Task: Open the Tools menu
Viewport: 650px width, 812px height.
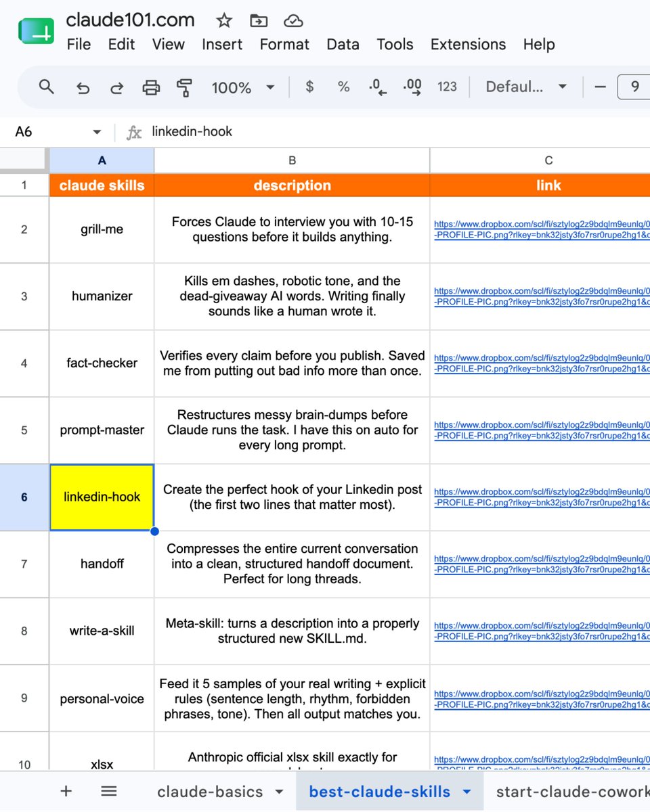Action: coord(395,45)
